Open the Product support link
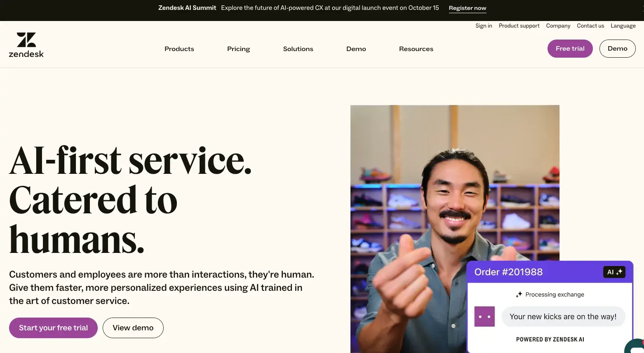 [519, 26]
